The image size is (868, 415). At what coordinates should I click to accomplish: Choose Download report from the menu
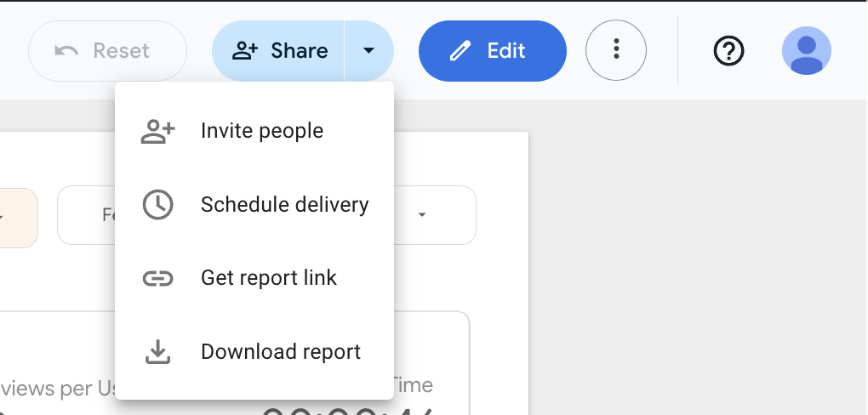[x=254, y=352]
